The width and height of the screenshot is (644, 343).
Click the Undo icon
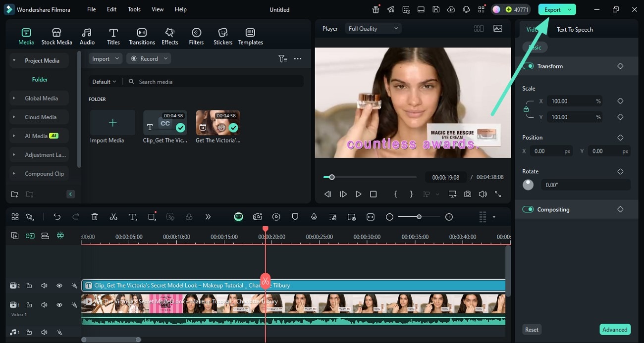tap(57, 217)
